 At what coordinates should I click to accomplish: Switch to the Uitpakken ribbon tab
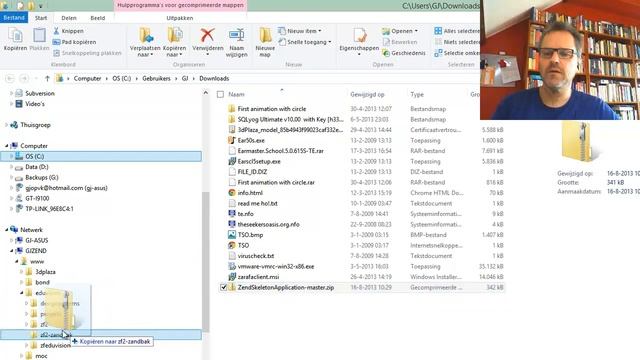click(180, 18)
